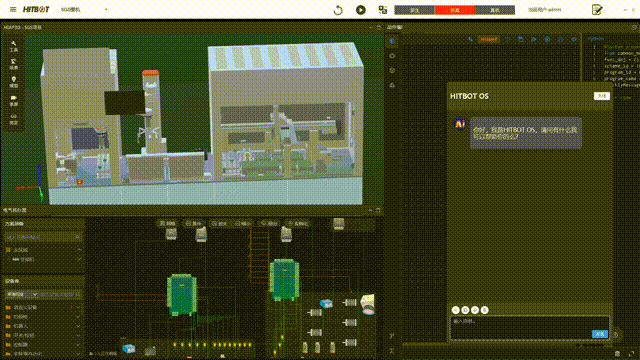Image resolution: width=640 pixels, height=360 pixels.
Task: Open the project name dropdown near logo
Action: tap(84, 9)
